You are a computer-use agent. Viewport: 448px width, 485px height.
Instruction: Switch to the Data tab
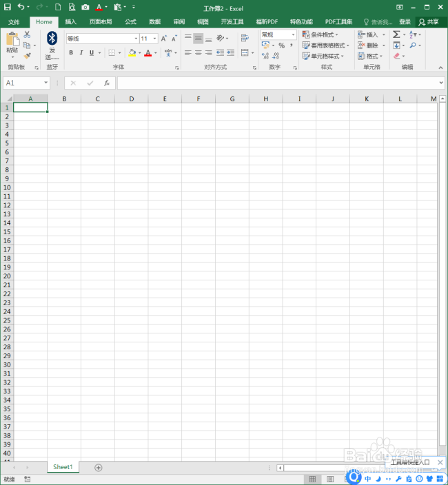click(x=154, y=21)
